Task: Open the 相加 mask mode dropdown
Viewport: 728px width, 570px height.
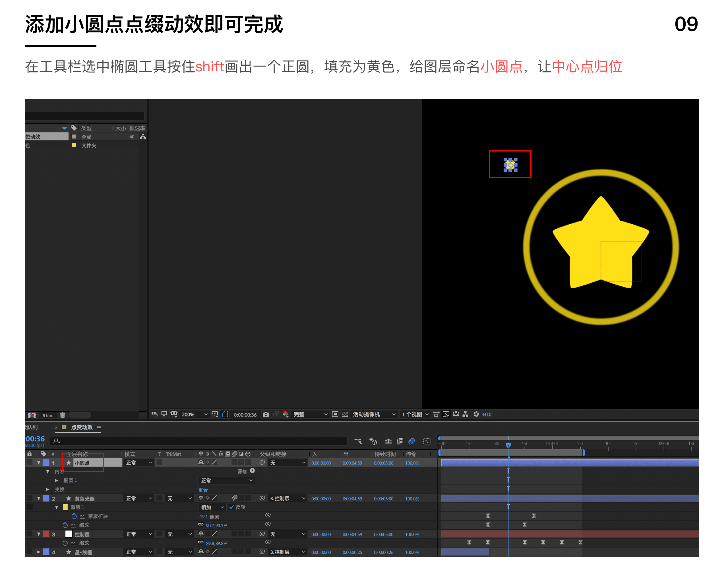Action: [212, 507]
